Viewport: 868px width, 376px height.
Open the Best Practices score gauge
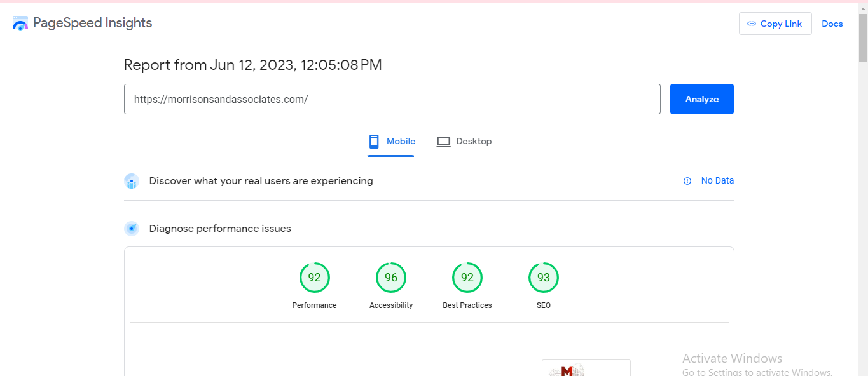coord(467,278)
